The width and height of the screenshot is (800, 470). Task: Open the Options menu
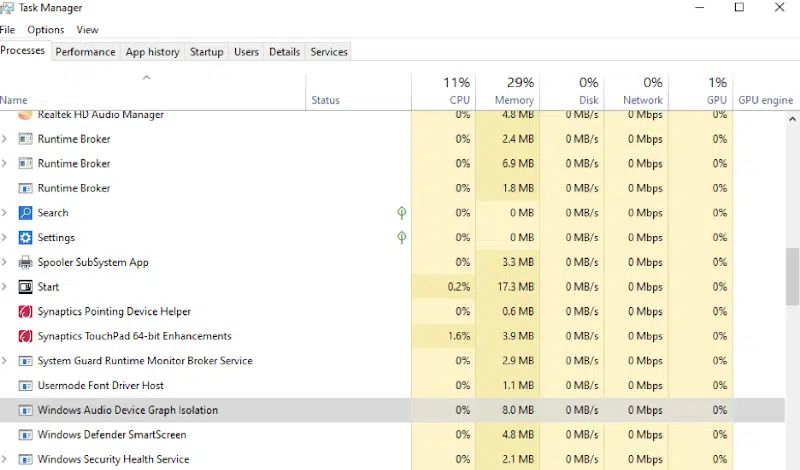[x=45, y=30]
